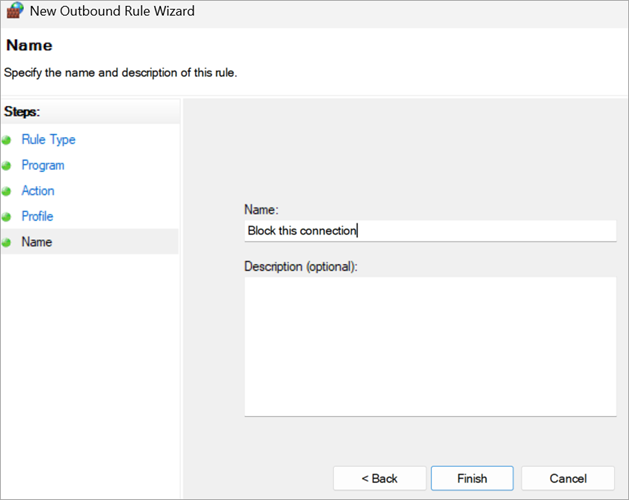Go to the Program step
Viewport: 629px width, 500px height.
click(x=43, y=165)
